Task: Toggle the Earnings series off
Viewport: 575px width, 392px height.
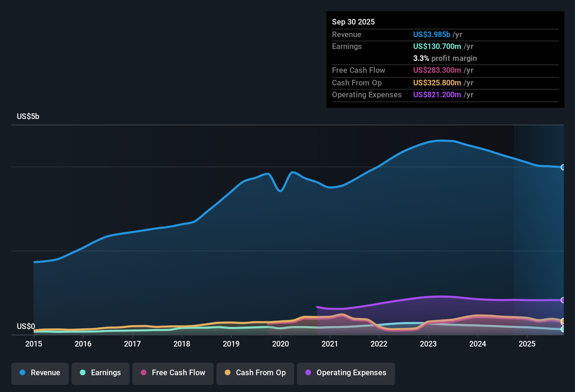Action: tap(101, 373)
